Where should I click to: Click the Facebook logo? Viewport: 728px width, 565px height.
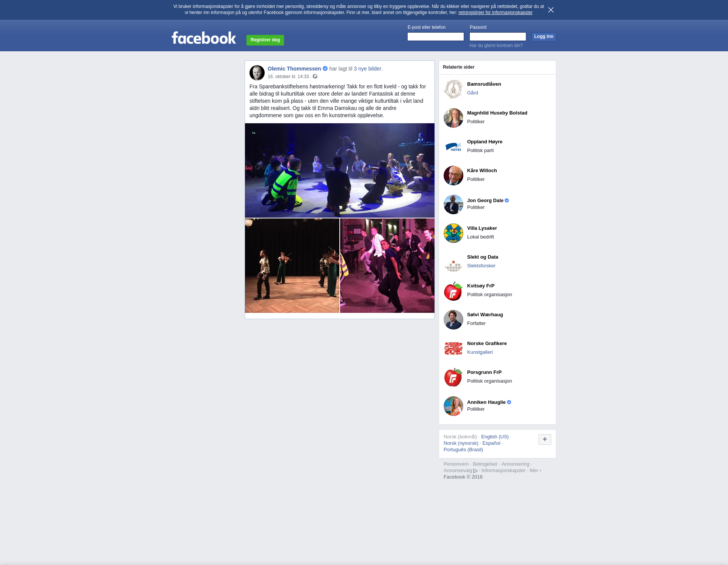click(x=204, y=38)
